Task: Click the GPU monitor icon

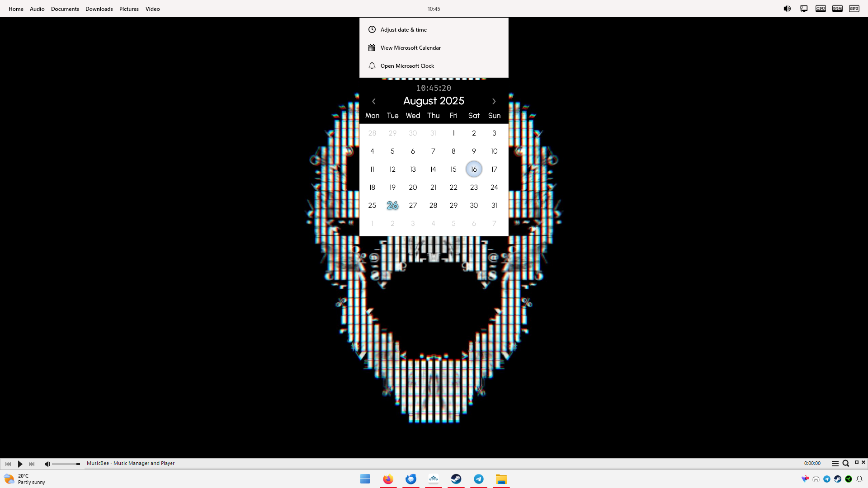Action: pyautogui.click(x=854, y=9)
